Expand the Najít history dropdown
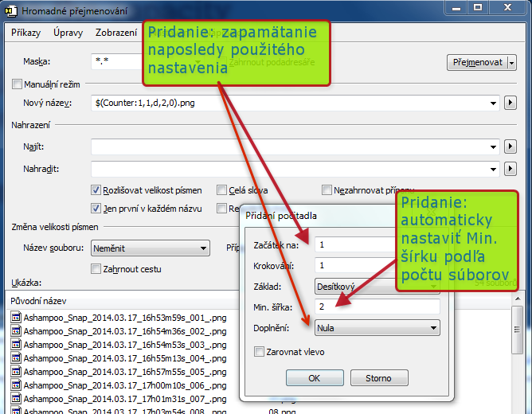532x414 pixels. point(493,146)
